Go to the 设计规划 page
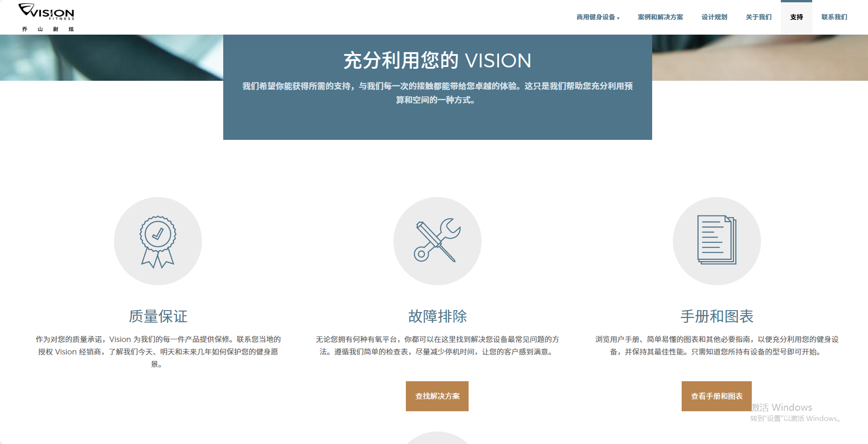The width and height of the screenshot is (868, 444). pos(714,17)
